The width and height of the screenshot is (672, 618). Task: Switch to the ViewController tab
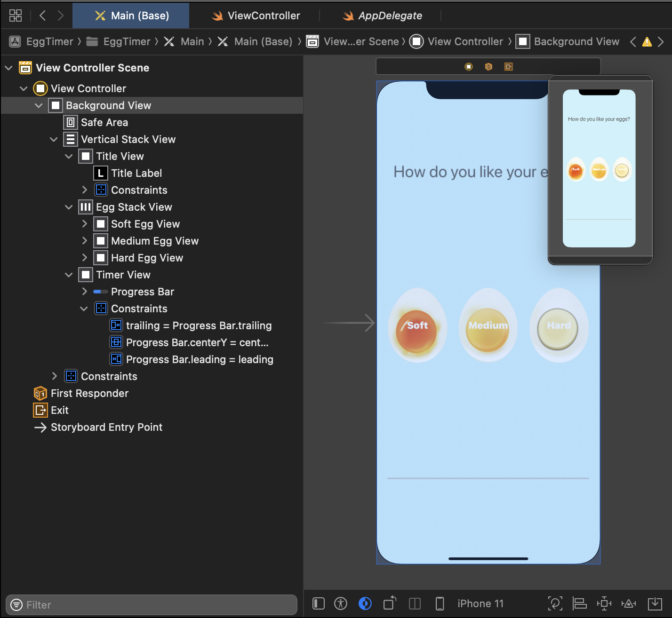pyautogui.click(x=256, y=16)
